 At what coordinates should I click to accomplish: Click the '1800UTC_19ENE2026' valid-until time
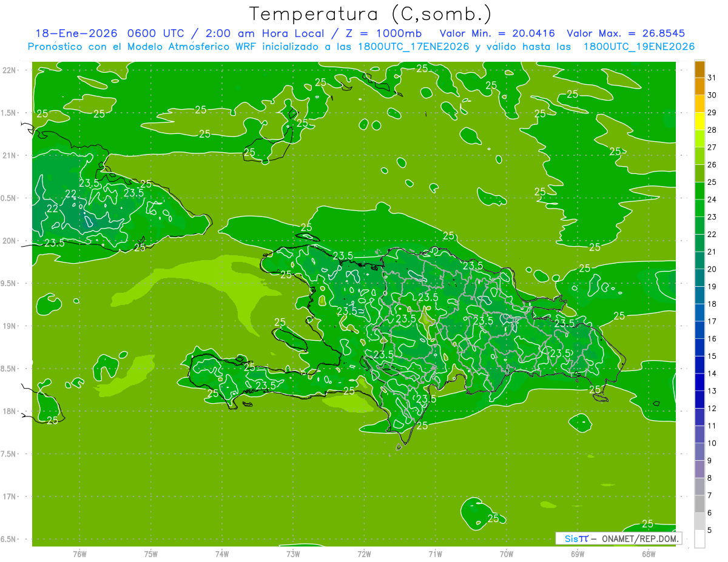639,47
